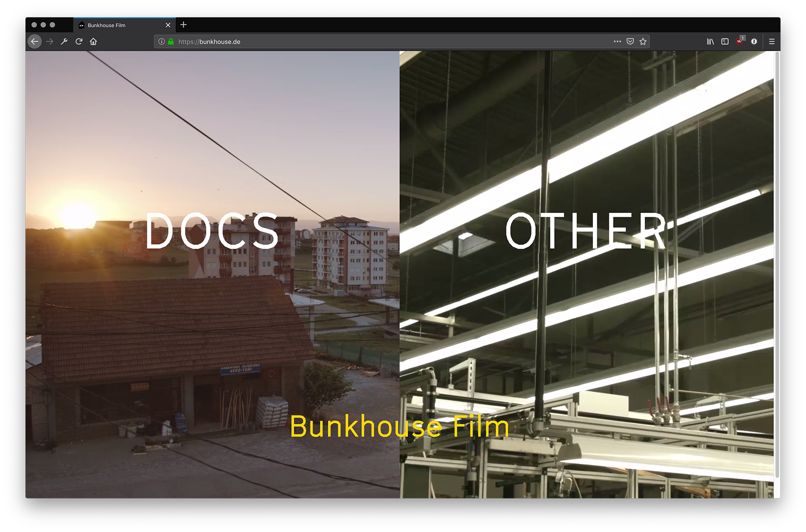The width and height of the screenshot is (806, 532).
Task: Click the info extension icon in toolbar
Action: coord(754,42)
